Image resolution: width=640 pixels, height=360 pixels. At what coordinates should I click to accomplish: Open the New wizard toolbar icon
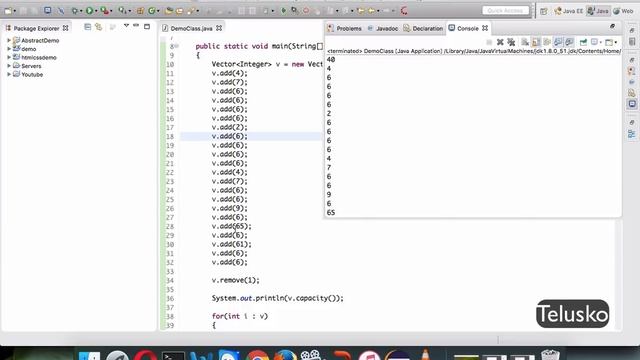[x=8, y=11]
